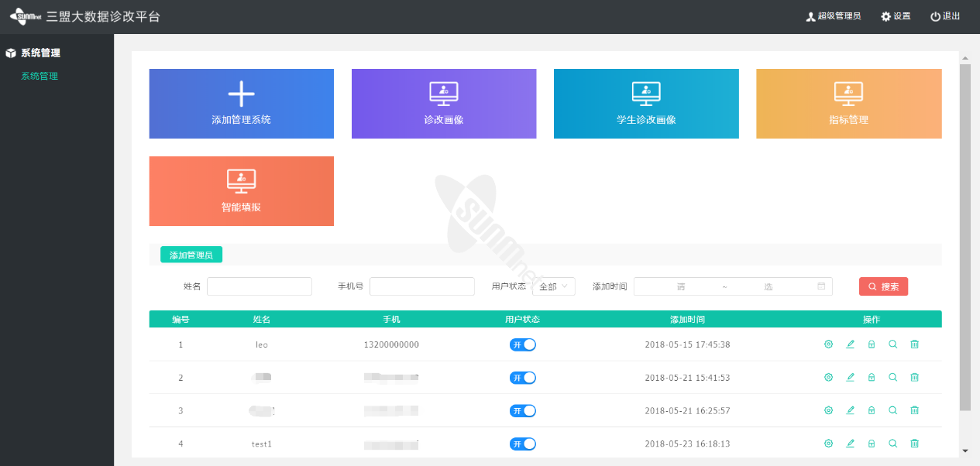Click the edit pencil icon for test1

coord(850,444)
